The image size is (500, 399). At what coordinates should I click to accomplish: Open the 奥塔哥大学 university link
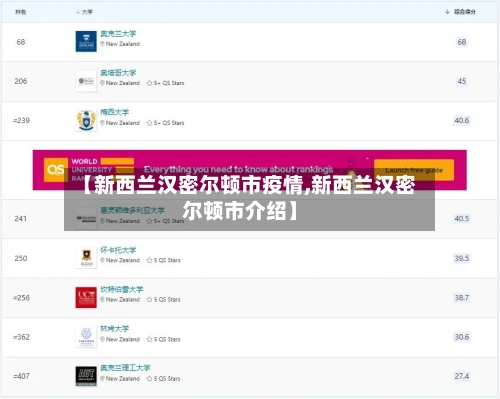point(118,73)
